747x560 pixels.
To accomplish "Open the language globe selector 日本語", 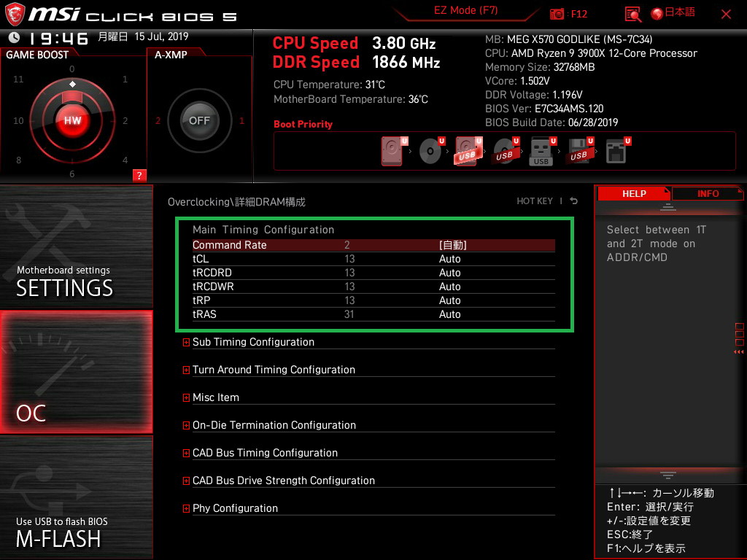I will tap(673, 13).
